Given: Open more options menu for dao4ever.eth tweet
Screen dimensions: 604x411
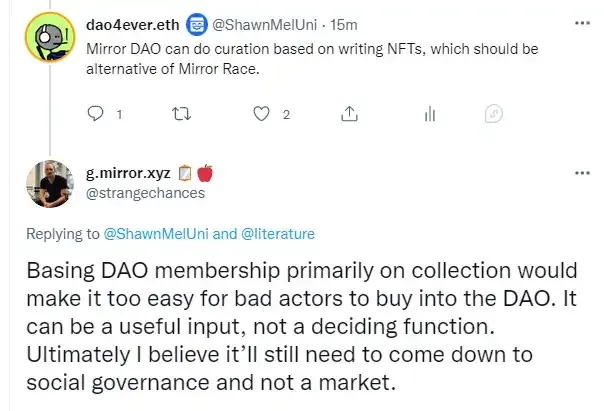Looking at the screenshot, I should [582, 23].
